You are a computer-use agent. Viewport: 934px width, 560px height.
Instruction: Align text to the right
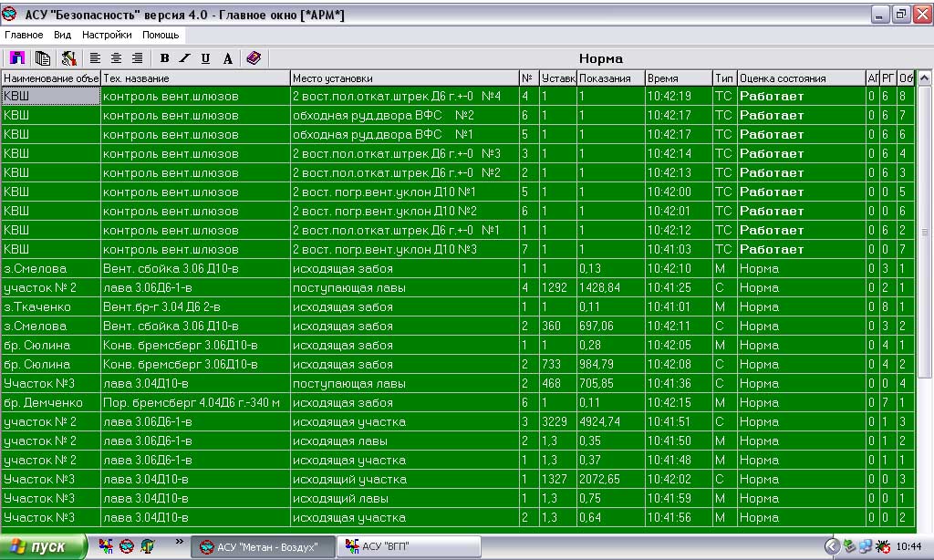tap(137, 58)
